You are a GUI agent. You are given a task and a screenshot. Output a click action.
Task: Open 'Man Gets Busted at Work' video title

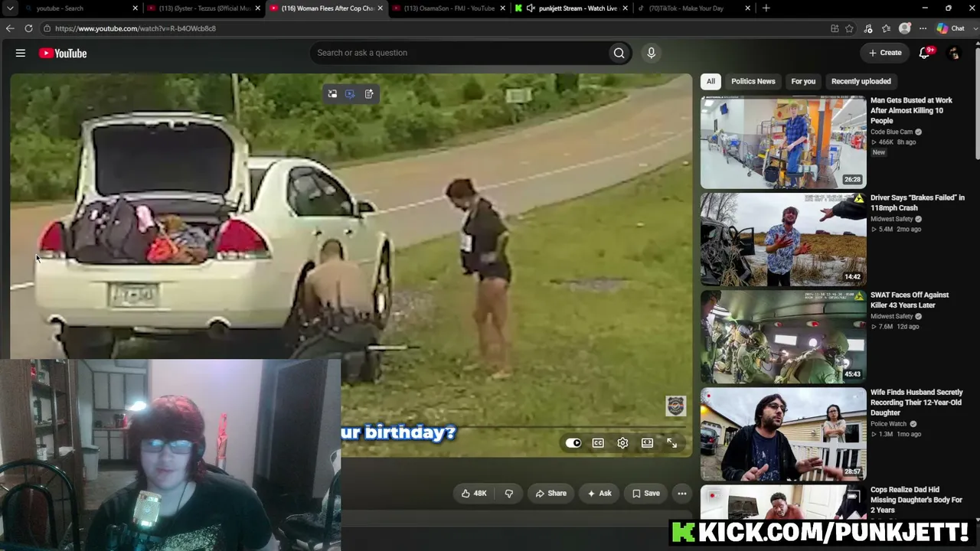[911, 110]
